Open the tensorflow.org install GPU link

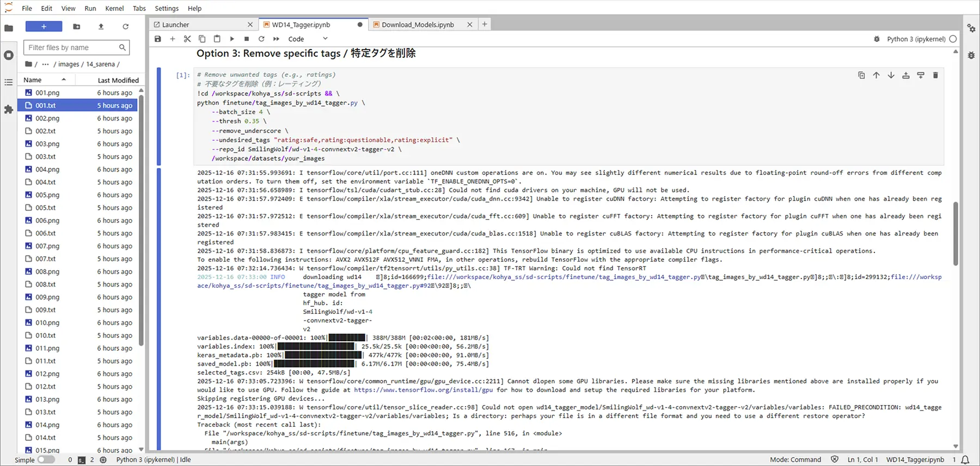pyautogui.click(x=423, y=390)
